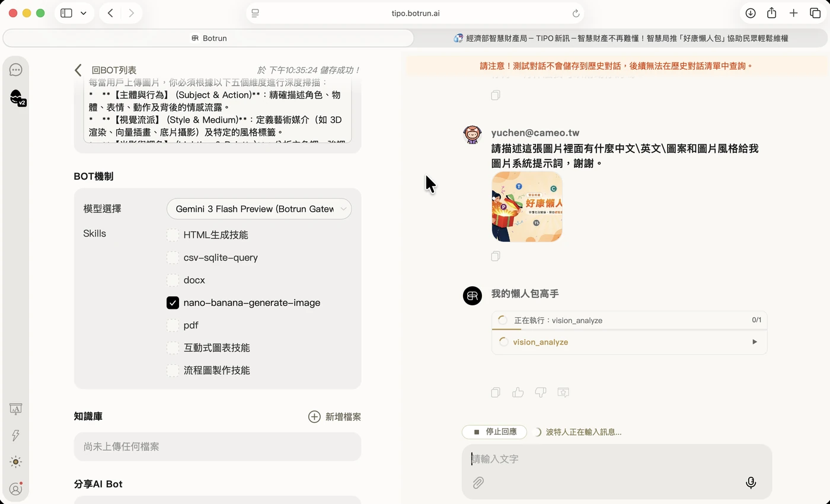Show Safari tab overview icon

(815, 13)
